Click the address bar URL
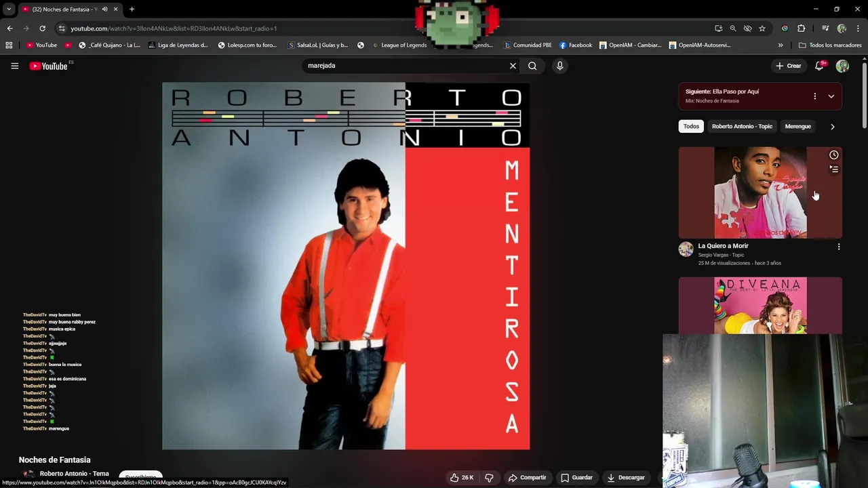Image resolution: width=868 pixels, height=488 pixels. click(x=174, y=28)
